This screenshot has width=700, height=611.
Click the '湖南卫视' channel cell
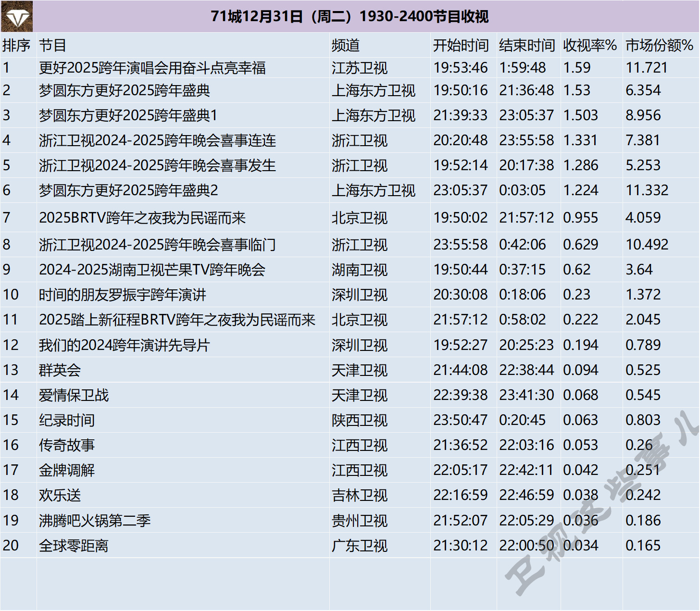point(360,270)
